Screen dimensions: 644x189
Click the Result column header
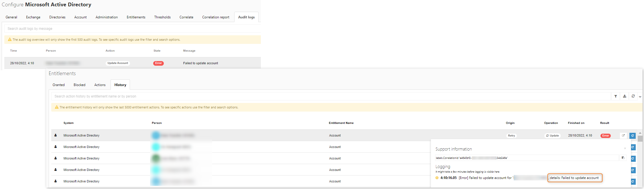[x=604, y=123]
